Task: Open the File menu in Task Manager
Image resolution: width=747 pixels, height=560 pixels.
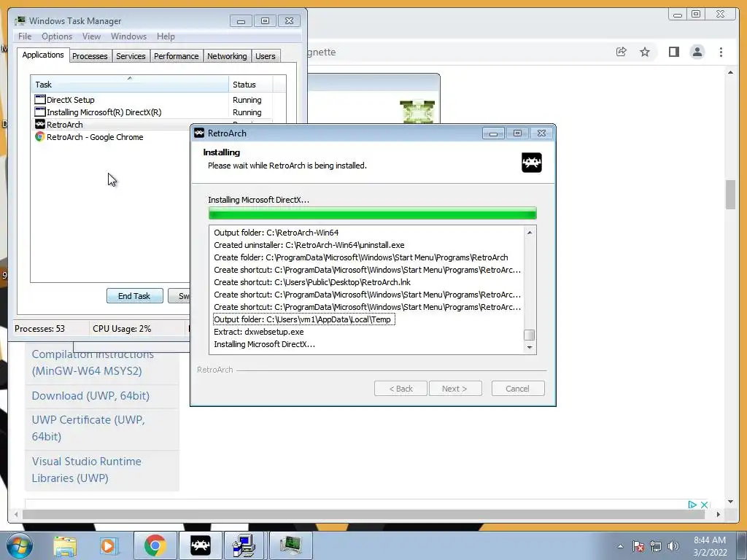Action: (25, 36)
